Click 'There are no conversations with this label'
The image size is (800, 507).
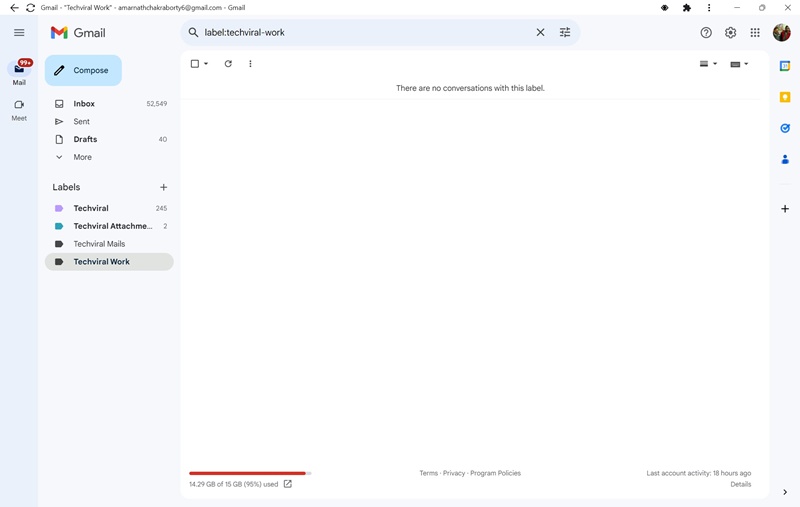[470, 88]
